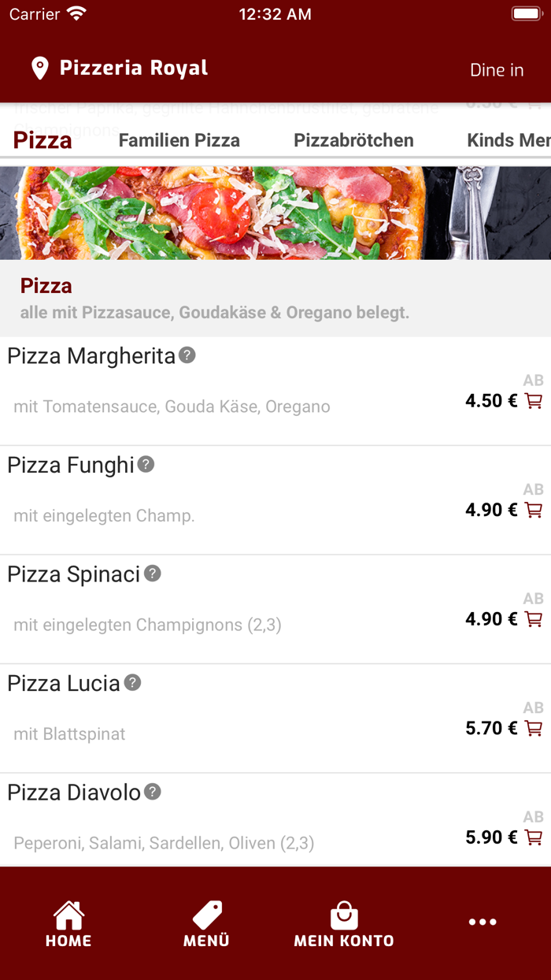This screenshot has height=980, width=551.
Task: Add Pizza Margherita to cart via cart icon
Action: [534, 401]
